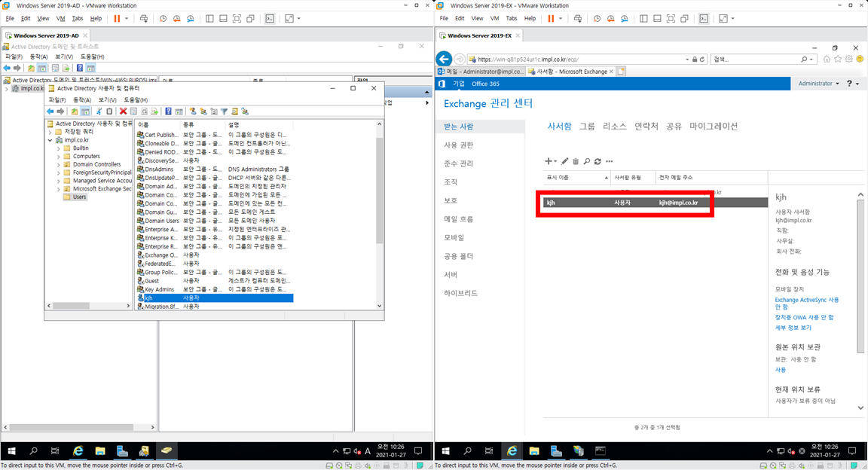Expand the 저장된 쿼리 folder in AD tree

pos(50,133)
